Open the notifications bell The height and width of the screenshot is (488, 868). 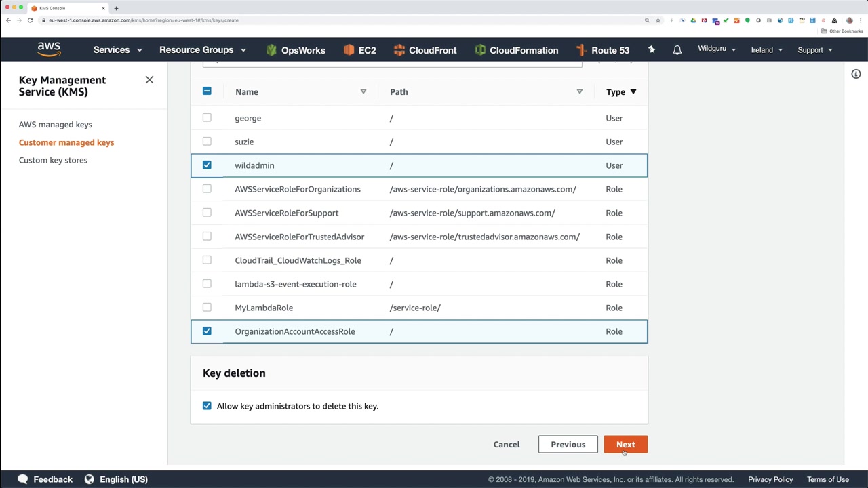[x=677, y=49]
